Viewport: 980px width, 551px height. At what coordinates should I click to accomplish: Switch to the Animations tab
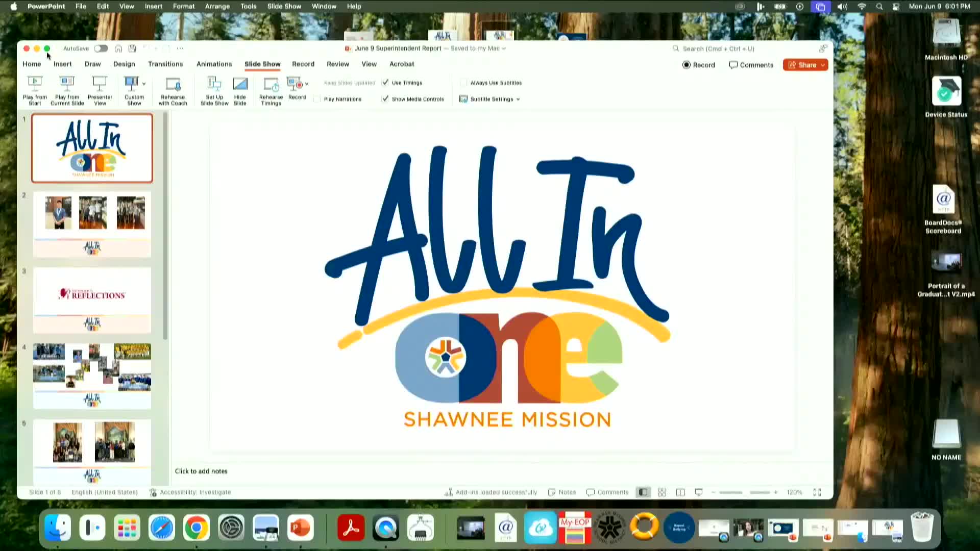coord(214,64)
